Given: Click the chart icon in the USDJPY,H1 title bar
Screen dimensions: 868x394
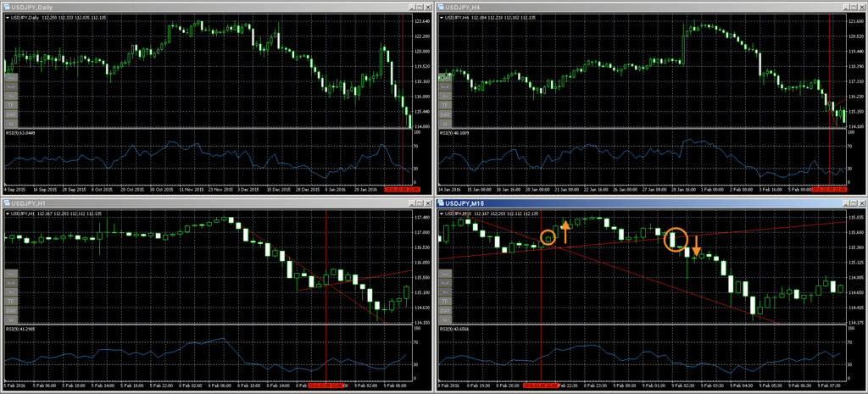Looking at the screenshot, I should pyautogui.click(x=7, y=203).
